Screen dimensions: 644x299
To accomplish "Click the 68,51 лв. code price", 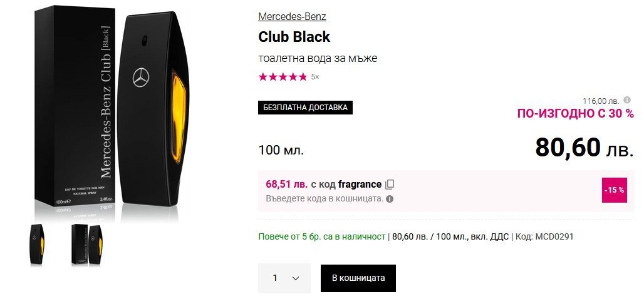I will [x=286, y=185].
